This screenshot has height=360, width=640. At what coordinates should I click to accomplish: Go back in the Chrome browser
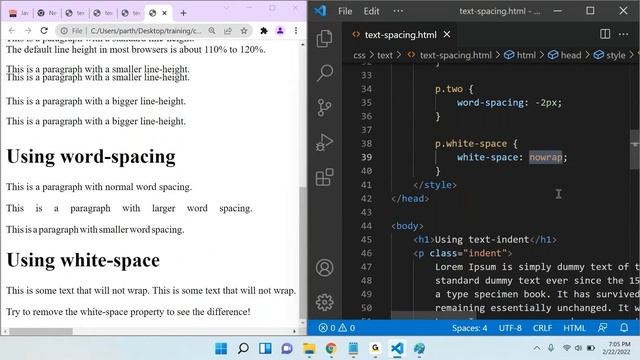click(x=12, y=31)
